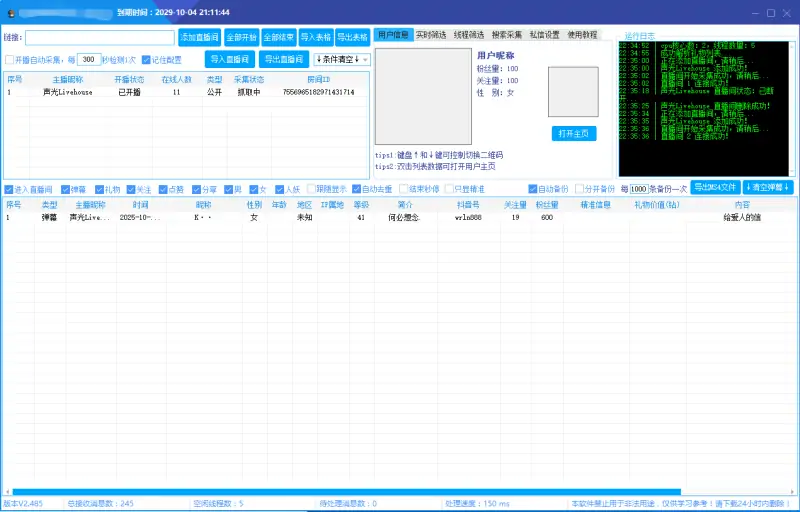This screenshot has width=800, height=512.
Task: Click the 导入表格 button
Action: tap(314, 37)
